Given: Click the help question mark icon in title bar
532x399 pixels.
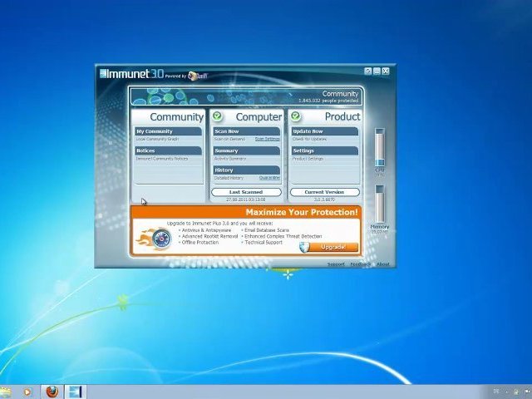Looking at the screenshot, I should click(x=368, y=71).
